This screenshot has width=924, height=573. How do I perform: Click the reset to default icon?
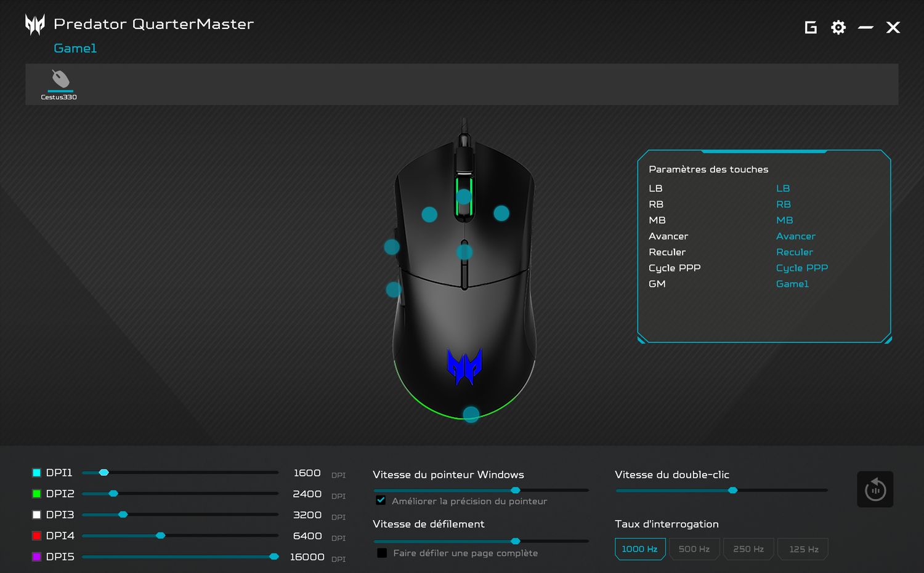(x=875, y=489)
